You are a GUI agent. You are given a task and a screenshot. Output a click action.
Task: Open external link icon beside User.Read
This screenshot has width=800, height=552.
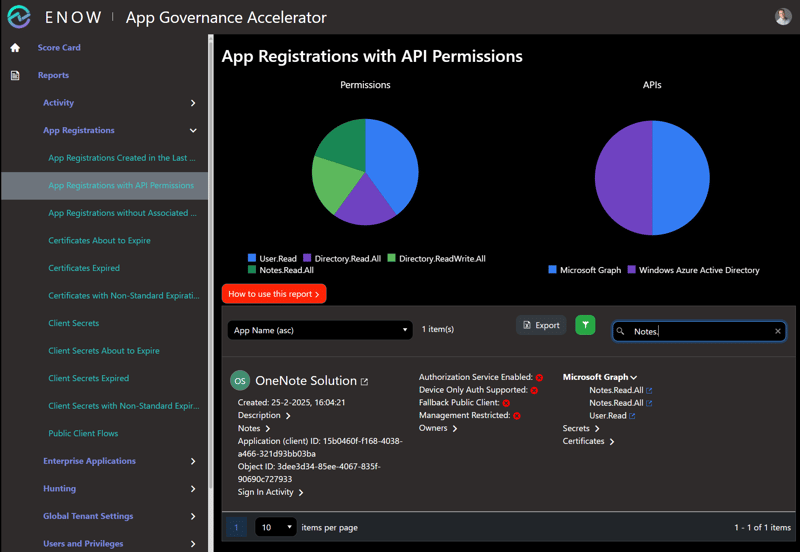[632, 416]
